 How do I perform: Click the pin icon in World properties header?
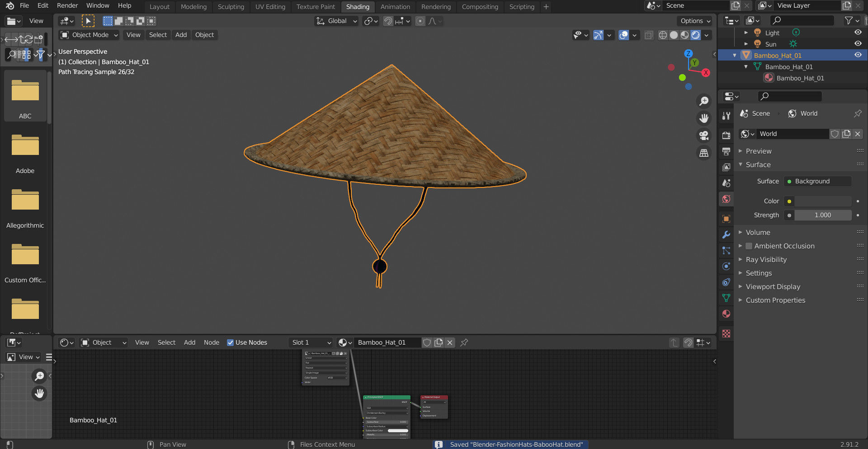tap(858, 113)
